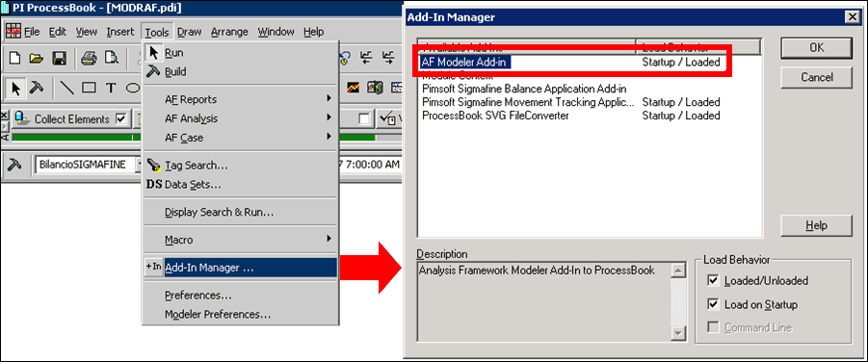Viewport: 868px width, 362px height.
Task: Save display with the floppy disk icon
Action: pyautogui.click(x=58, y=58)
